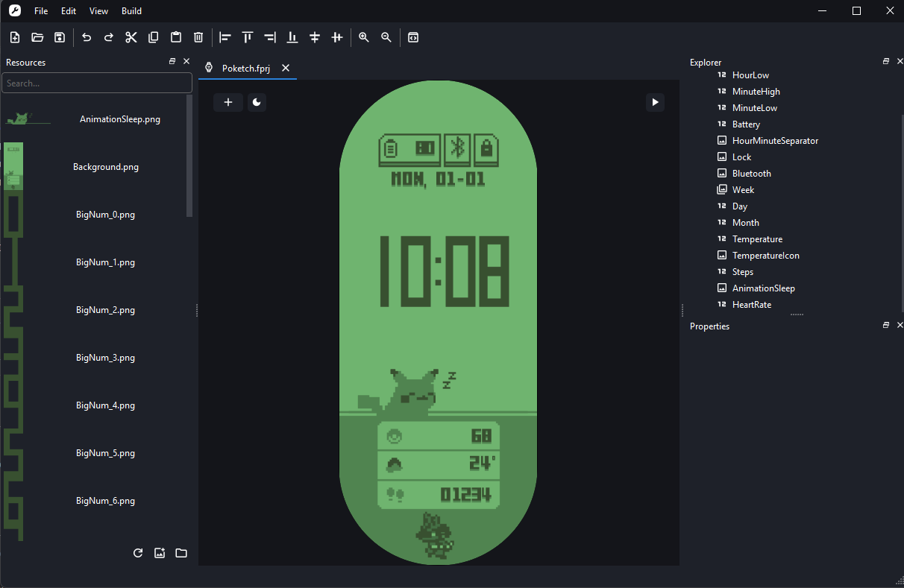The image size is (904, 588).
Task: Select HourLow in Explorer
Action: [750, 75]
